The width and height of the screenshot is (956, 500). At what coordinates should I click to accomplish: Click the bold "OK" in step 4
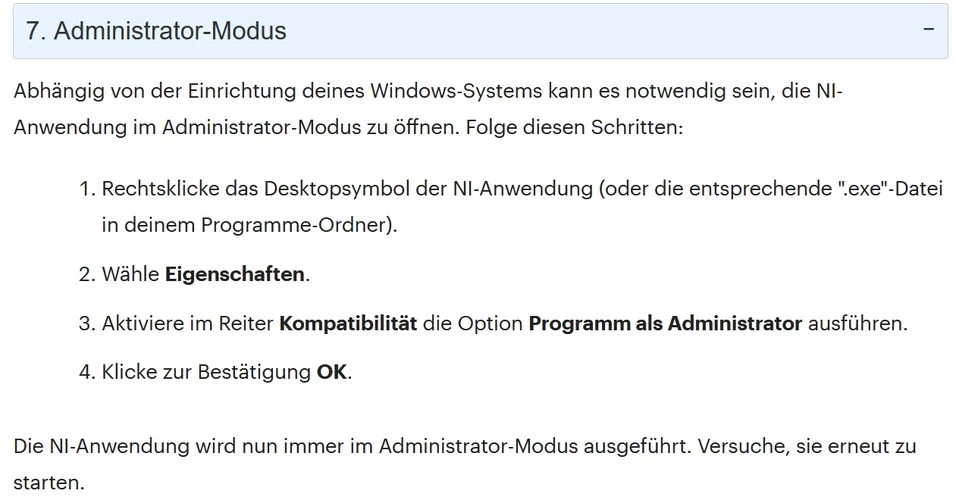(333, 373)
